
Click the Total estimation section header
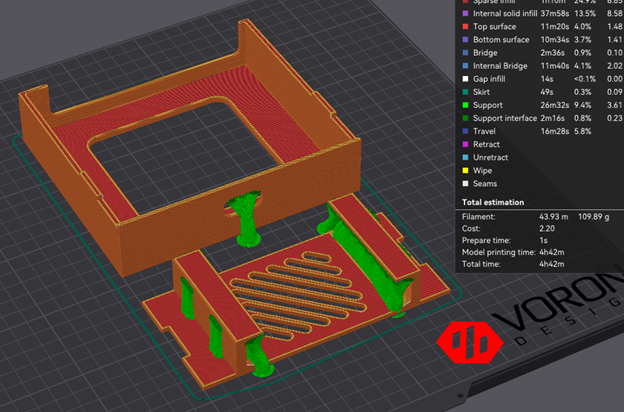click(x=499, y=201)
